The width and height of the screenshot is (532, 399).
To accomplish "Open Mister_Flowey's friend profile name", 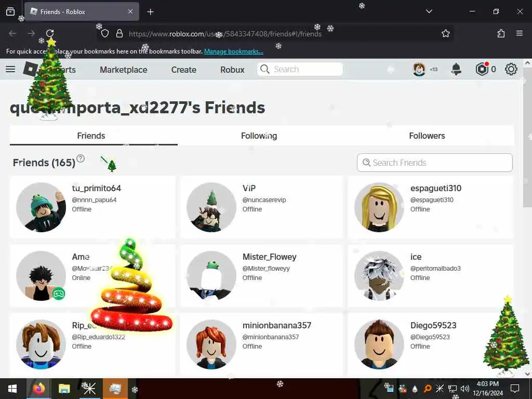I will [270, 257].
